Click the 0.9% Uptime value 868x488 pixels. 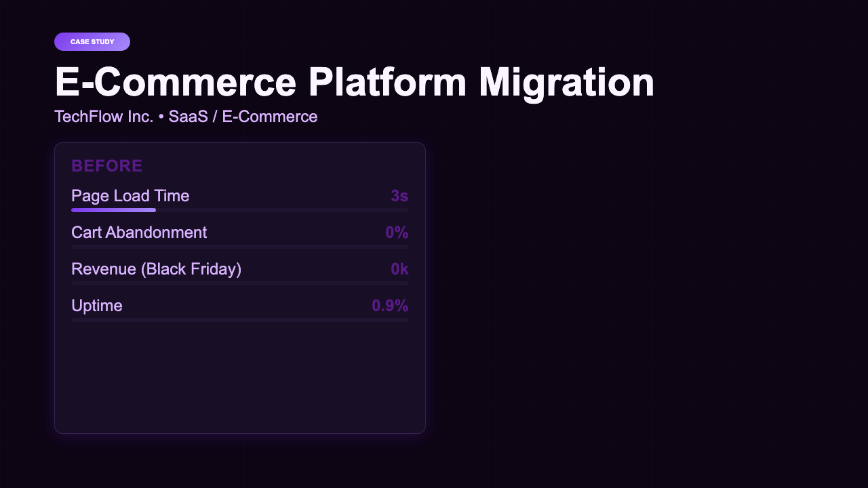coord(391,306)
